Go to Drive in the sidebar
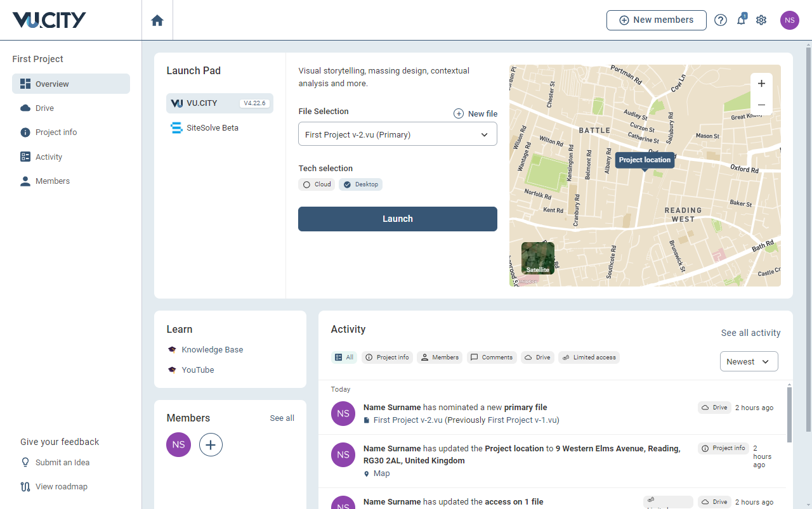812x509 pixels. tap(44, 108)
